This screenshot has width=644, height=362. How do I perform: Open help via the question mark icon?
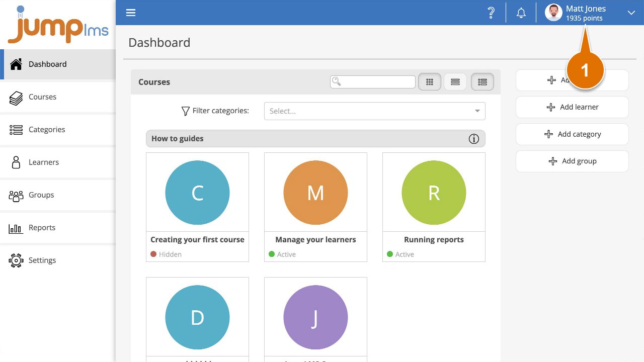[x=491, y=13]
